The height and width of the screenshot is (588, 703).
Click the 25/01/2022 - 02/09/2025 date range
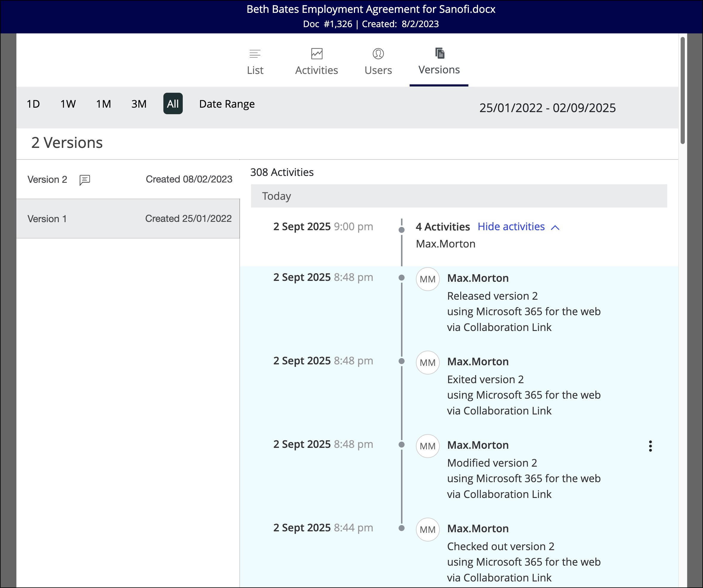tap(547, 108)
